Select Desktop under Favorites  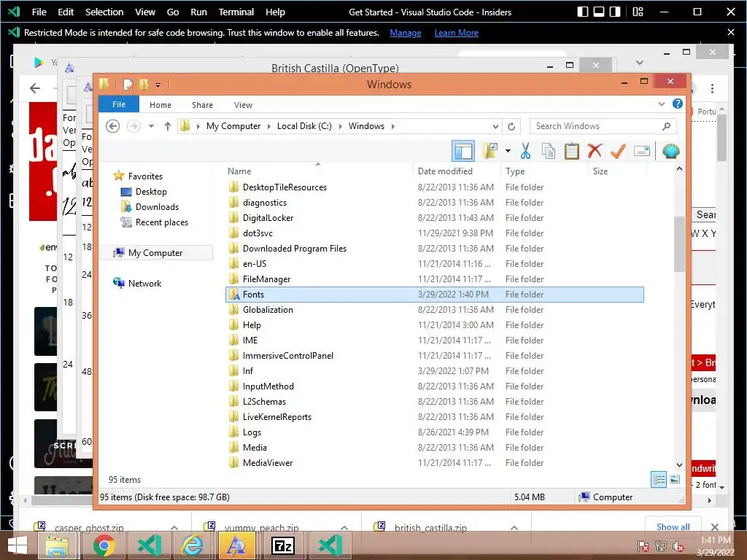151,192
